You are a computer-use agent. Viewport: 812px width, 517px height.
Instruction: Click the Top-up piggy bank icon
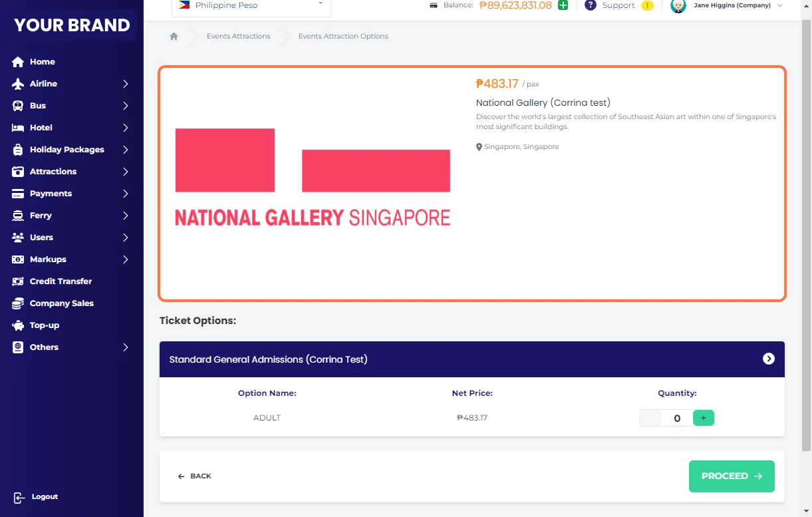[x=18, y=325]
